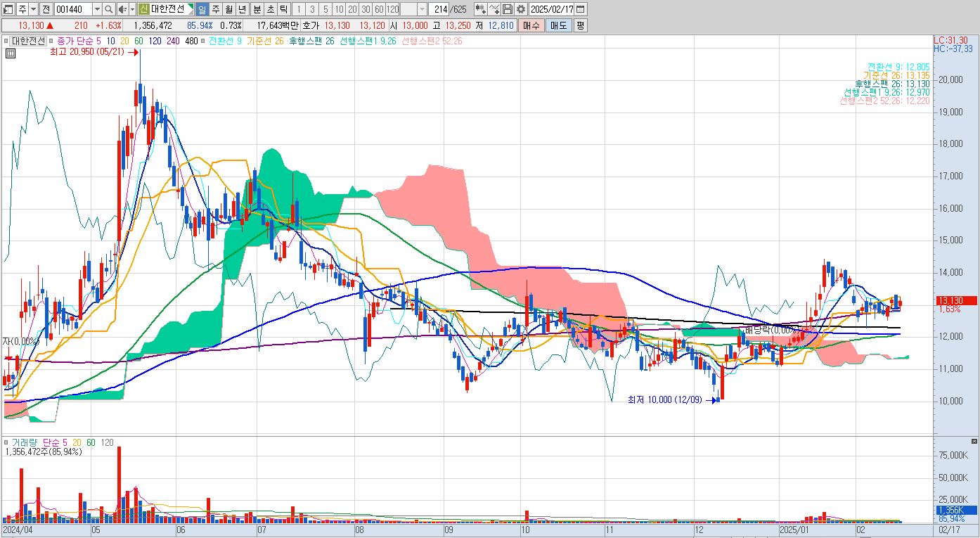980x538 pixels.
Task: Click the green 신 badge icon
Action: tap(143, 9)
